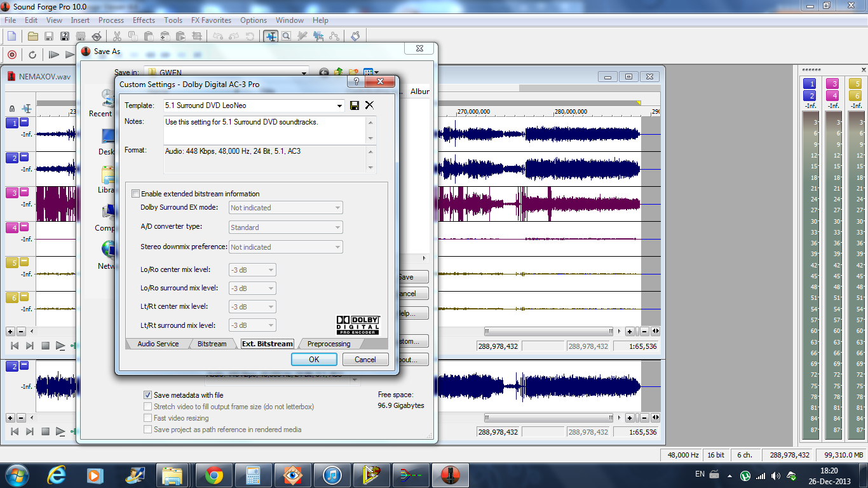Switch to the Preprocessing tab
868x488 pixels.
(329, 344)
